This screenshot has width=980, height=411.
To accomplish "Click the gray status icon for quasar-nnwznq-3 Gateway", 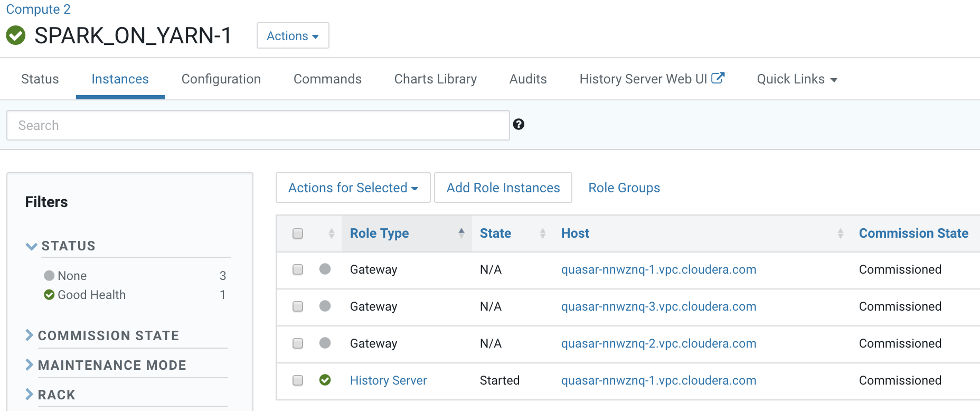I will pos(325,306).
